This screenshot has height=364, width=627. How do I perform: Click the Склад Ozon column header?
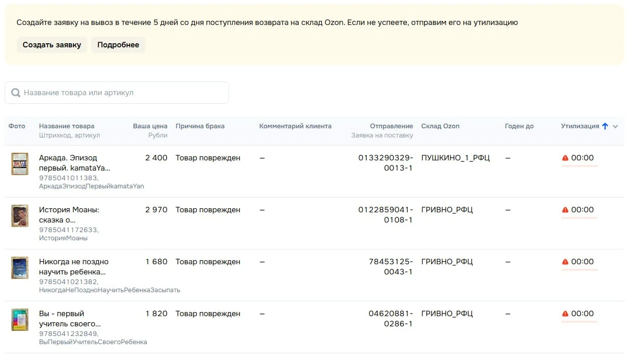click(x=440, y=126)
